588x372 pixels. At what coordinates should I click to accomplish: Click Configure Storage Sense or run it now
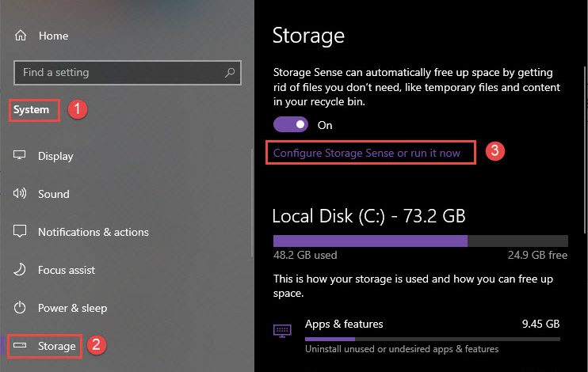tap(366, 153)
